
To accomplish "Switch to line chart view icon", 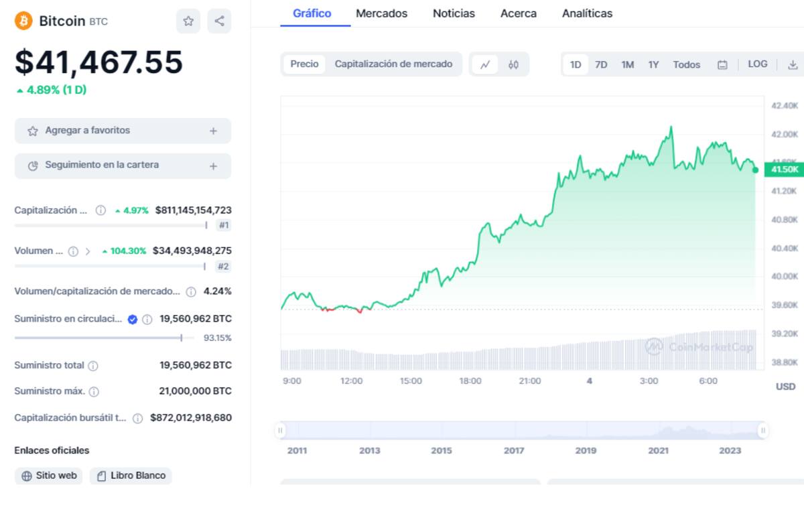I will tap(485, 65).
